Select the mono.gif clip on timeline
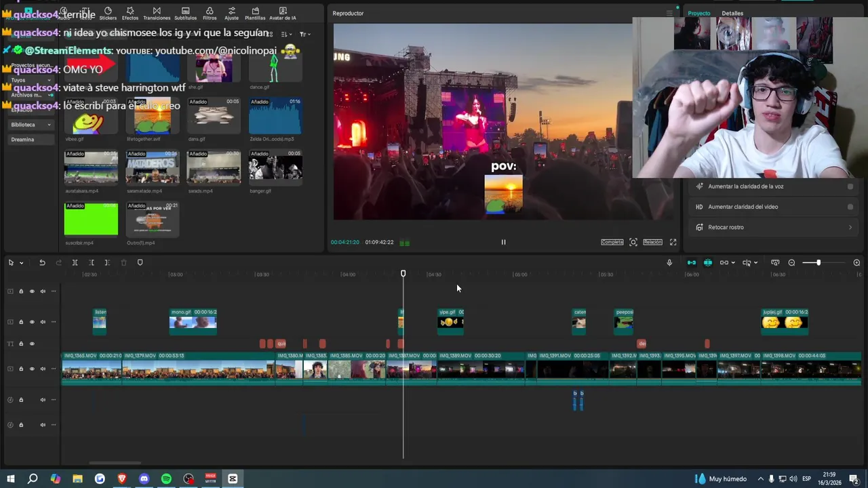The height and width of the screenshot is (488, 868). 193,322
